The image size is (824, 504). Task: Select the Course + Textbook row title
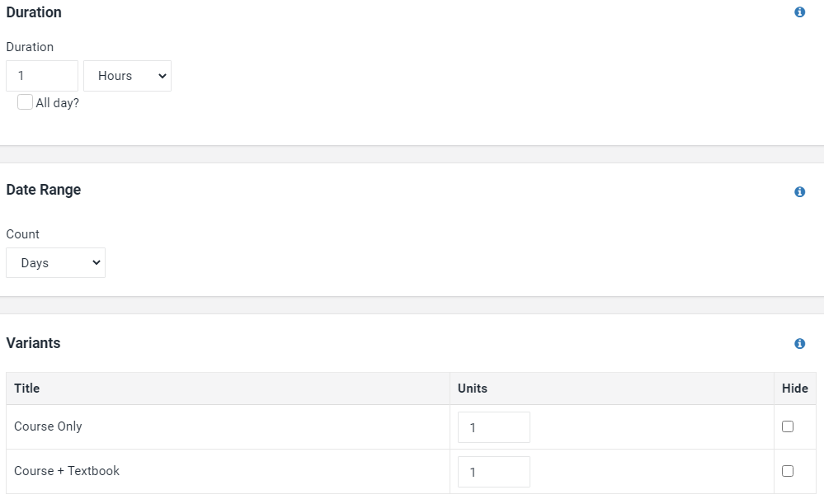click(x=67, y=471)
